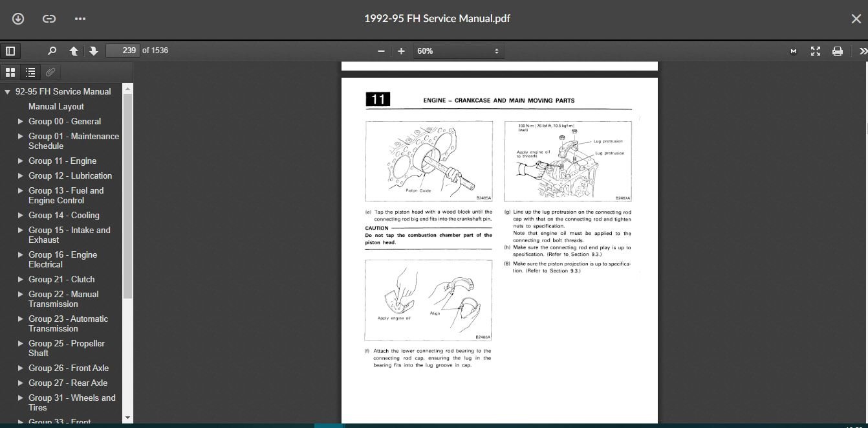Click the sidebar scrollbar up arrow
868x428 pixels.
tap(127, 88)
